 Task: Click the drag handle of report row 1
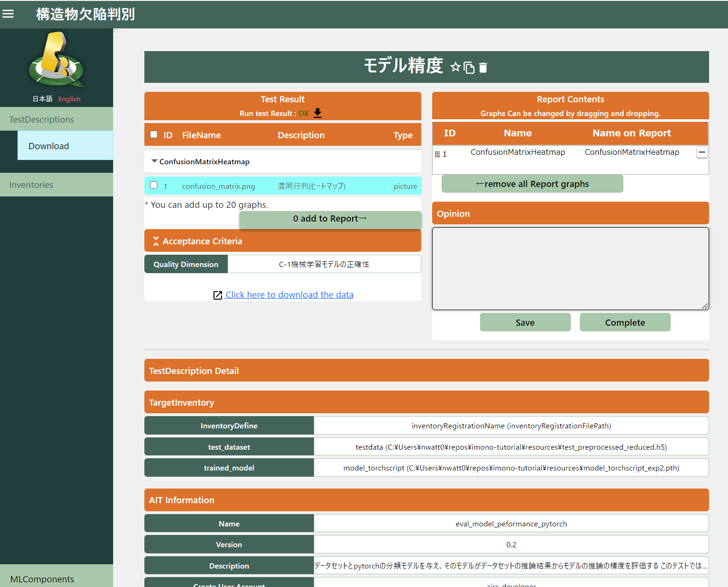click(437, 154)
